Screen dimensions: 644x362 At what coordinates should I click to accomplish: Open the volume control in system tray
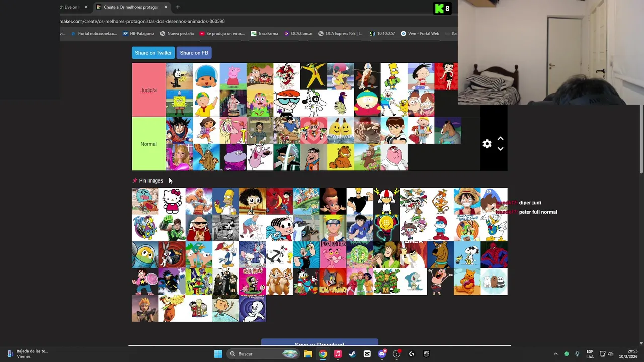tap(610, 354)
